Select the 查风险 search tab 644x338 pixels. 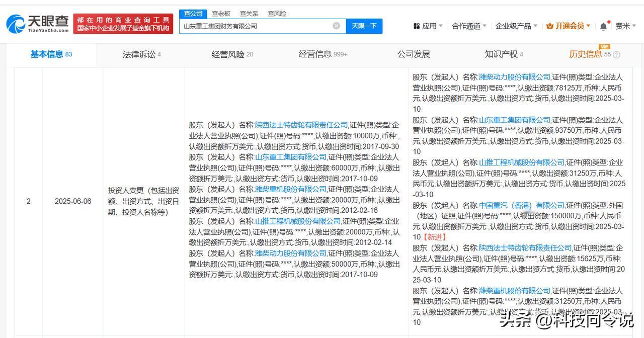(x=277, y=14)
